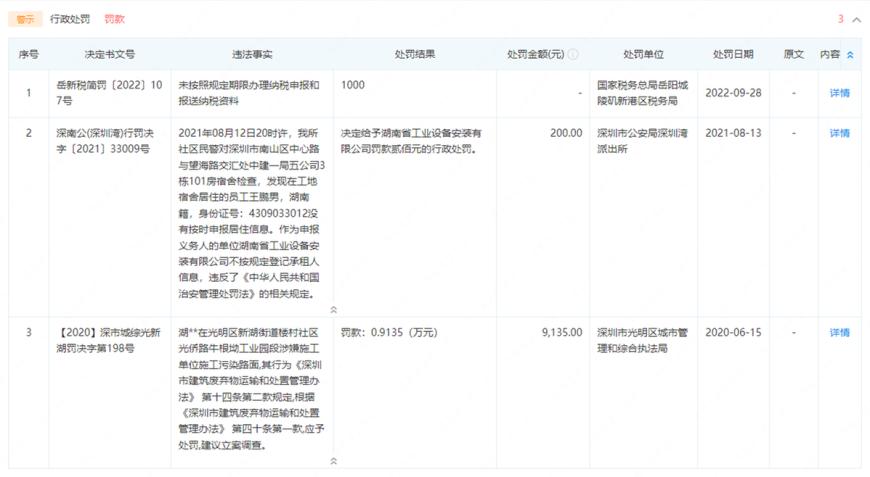Click document number 岳新税简罚〔2022〕107号
Image resolution: width=870 pixels, height=477 pixels.
pos(109,93)
